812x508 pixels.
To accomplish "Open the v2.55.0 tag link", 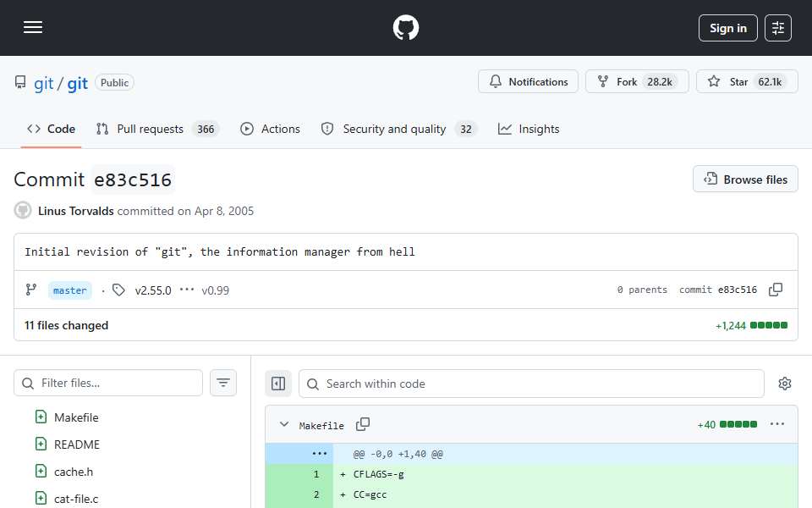I will [x=153, y=290].
